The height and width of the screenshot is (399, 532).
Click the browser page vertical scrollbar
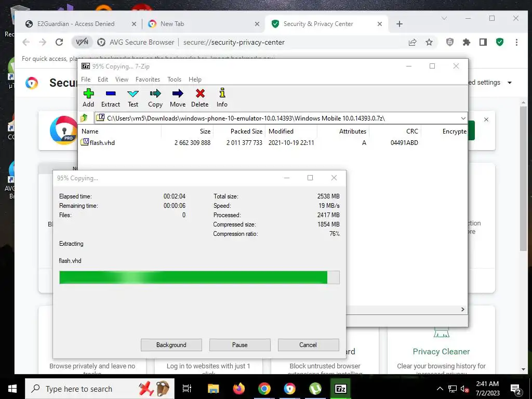pyautogui.click(x=524, y=178)
